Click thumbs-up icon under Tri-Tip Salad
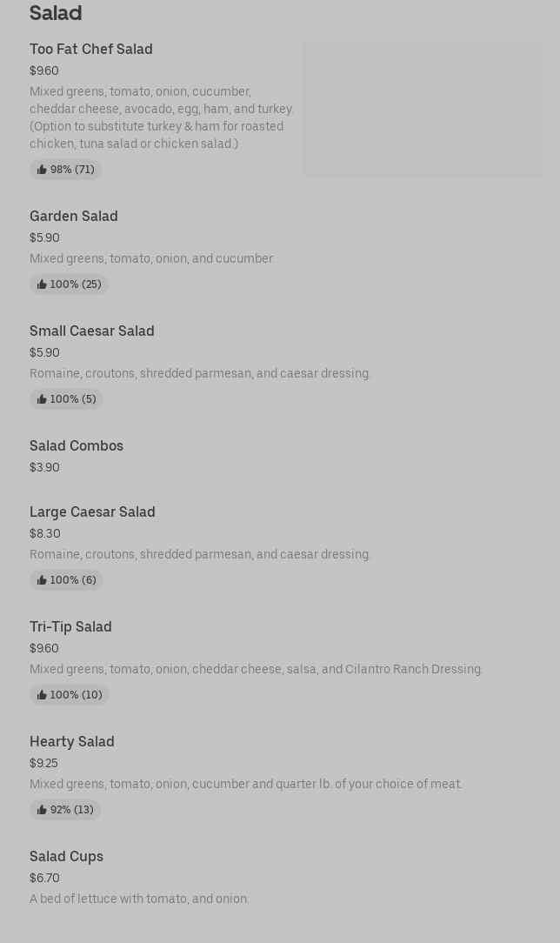The width and height of the screenshot is (560, 943). tap(42, 695)
